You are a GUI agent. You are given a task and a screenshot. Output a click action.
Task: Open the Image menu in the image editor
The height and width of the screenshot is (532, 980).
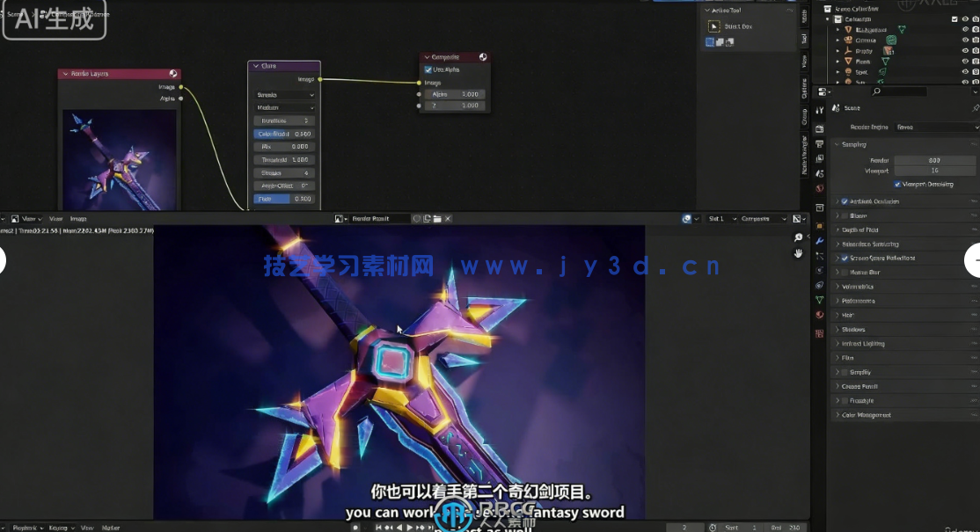tap(77, 218)
